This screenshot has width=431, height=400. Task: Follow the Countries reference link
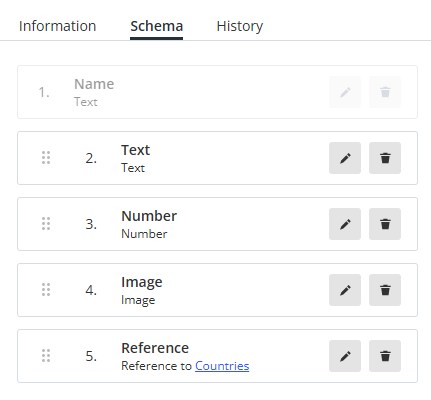pos(222,366)
